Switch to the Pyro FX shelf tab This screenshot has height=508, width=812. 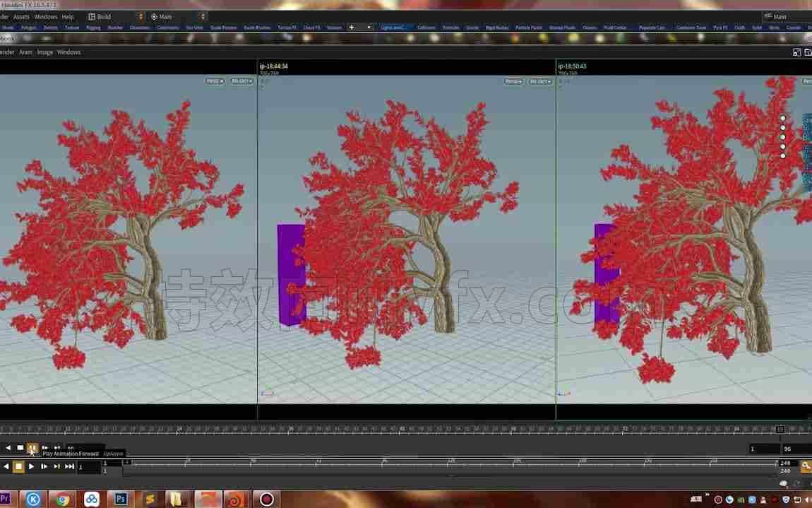720,28
